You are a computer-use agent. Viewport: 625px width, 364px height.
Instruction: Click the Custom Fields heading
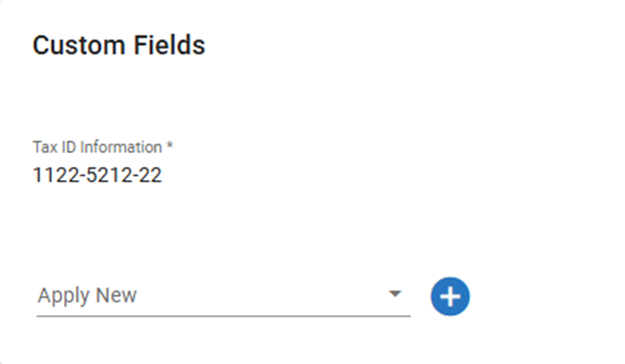(119, 45)
